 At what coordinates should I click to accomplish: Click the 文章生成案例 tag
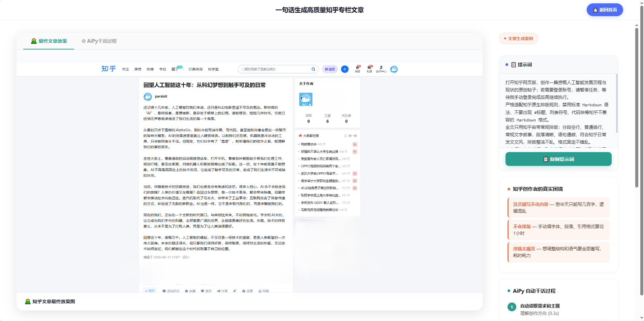point(518,39)
